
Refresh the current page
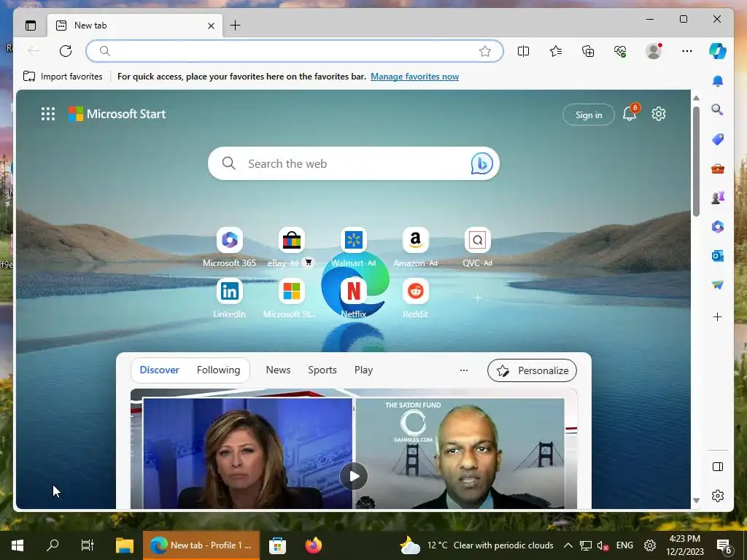pyautogui.click(x=66, y=51)
